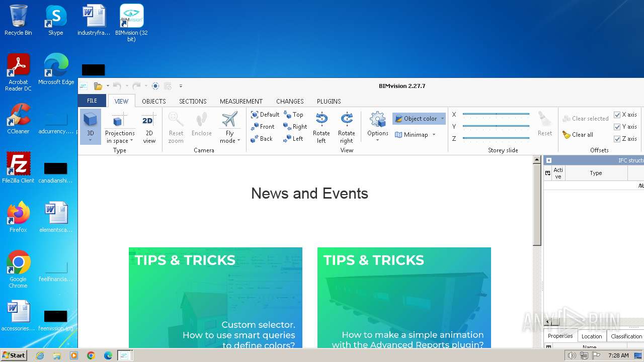Open Minimap dropdown arrow

(x=434, y=135)
